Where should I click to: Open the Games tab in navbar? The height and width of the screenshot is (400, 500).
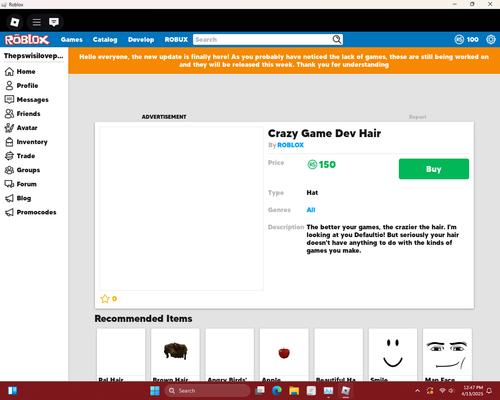coord(72,40)
